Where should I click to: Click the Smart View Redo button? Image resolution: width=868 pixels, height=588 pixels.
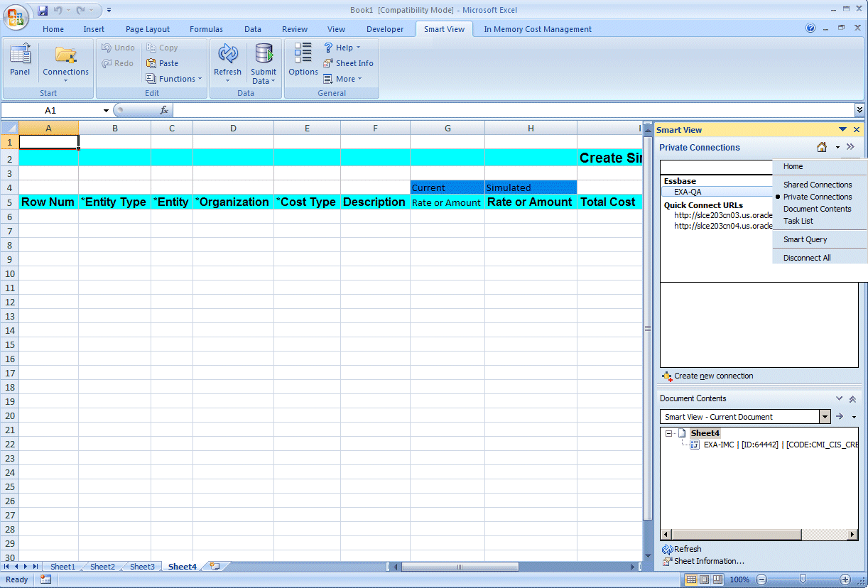(x=118, y=63)
